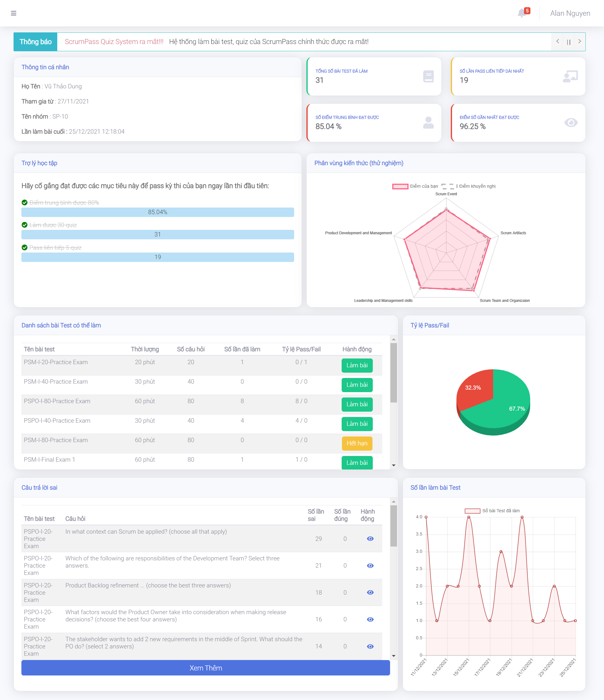Click Danh sách bài Test có thể làm title

coord(61,325)
